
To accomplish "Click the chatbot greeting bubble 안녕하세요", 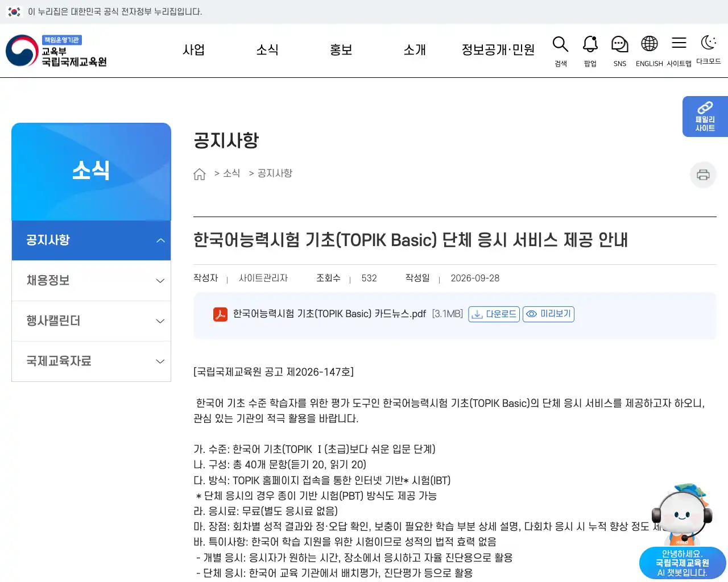I will (682, 563).
